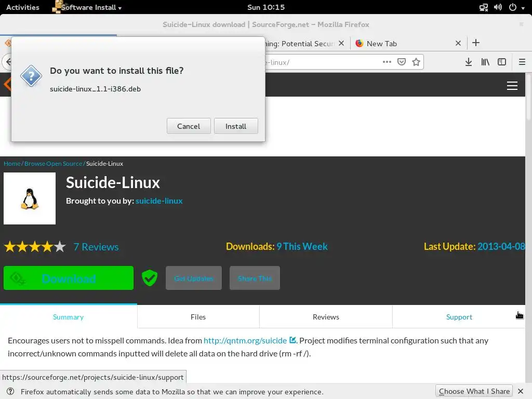Cancel the file installation dialog
532x399 pixels.
tap(189, 126)
